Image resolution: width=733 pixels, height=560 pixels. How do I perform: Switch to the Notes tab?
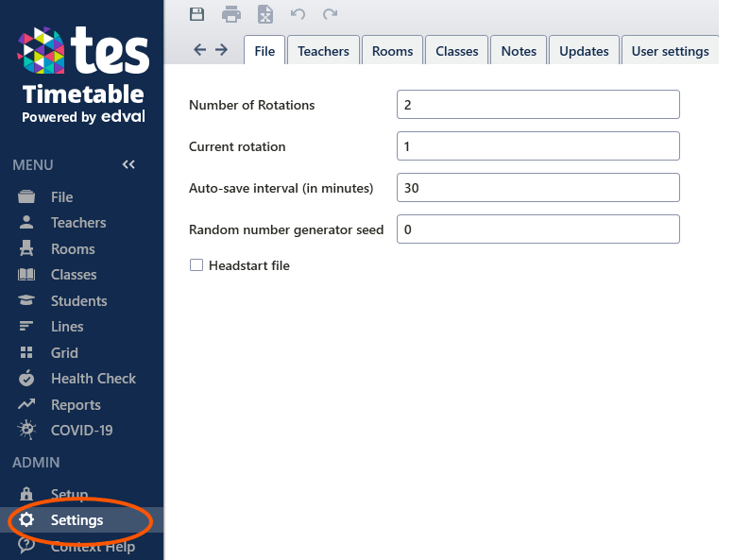519,50
